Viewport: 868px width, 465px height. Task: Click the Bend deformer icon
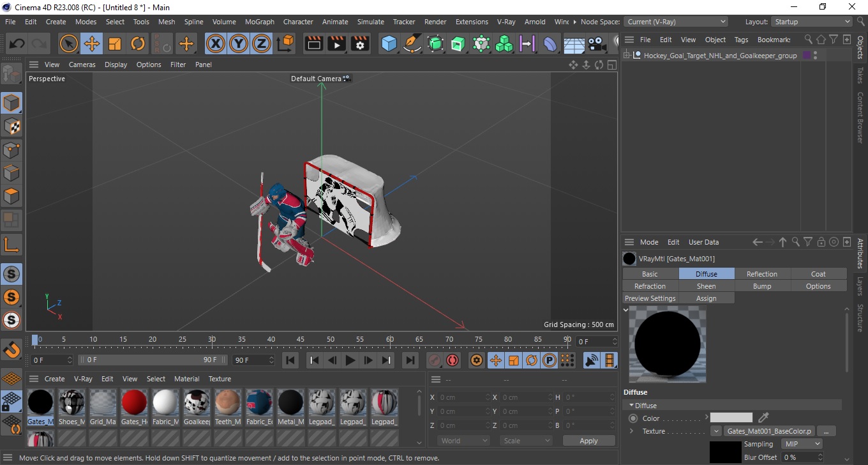pos(550,43)
